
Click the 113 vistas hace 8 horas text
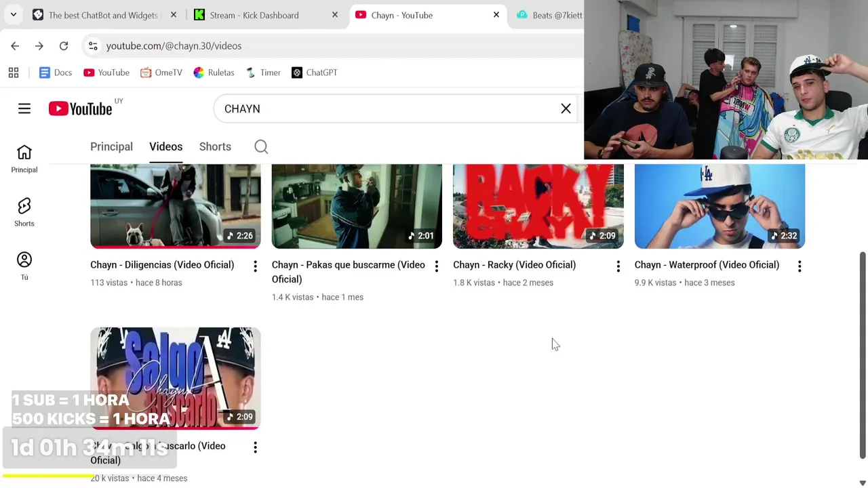tap(136, 283)
